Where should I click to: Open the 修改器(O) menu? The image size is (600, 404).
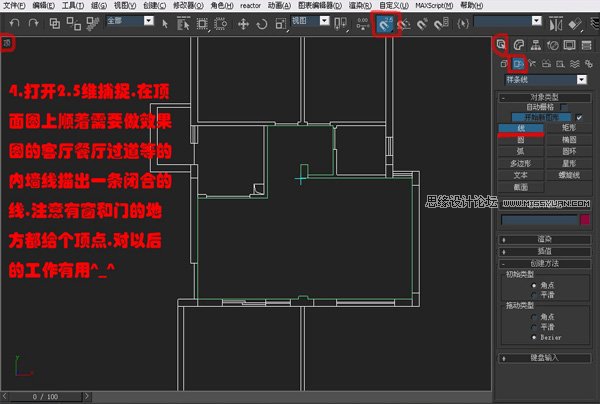pos(188,5)
